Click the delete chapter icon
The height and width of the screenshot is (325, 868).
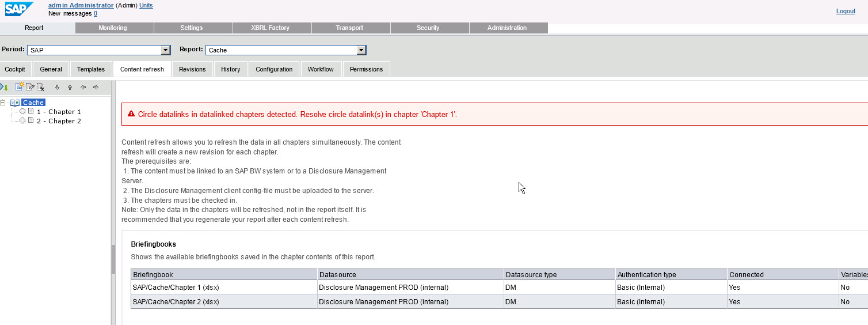(41, 87)
